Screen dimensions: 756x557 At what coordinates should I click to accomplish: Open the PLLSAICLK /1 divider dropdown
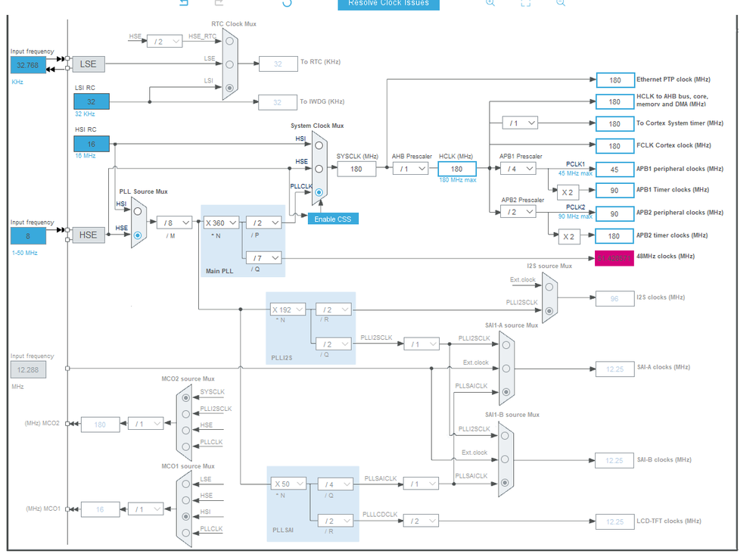(x=421, y=484)
